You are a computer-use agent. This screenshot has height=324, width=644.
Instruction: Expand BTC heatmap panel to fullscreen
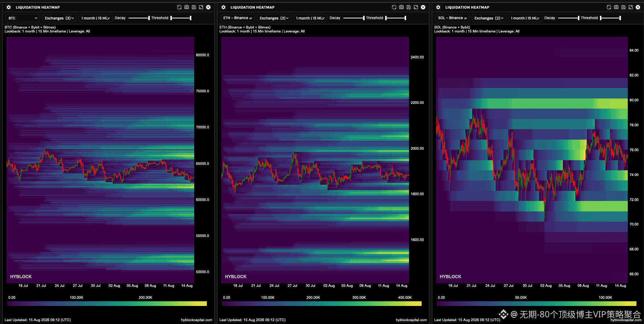201,7
